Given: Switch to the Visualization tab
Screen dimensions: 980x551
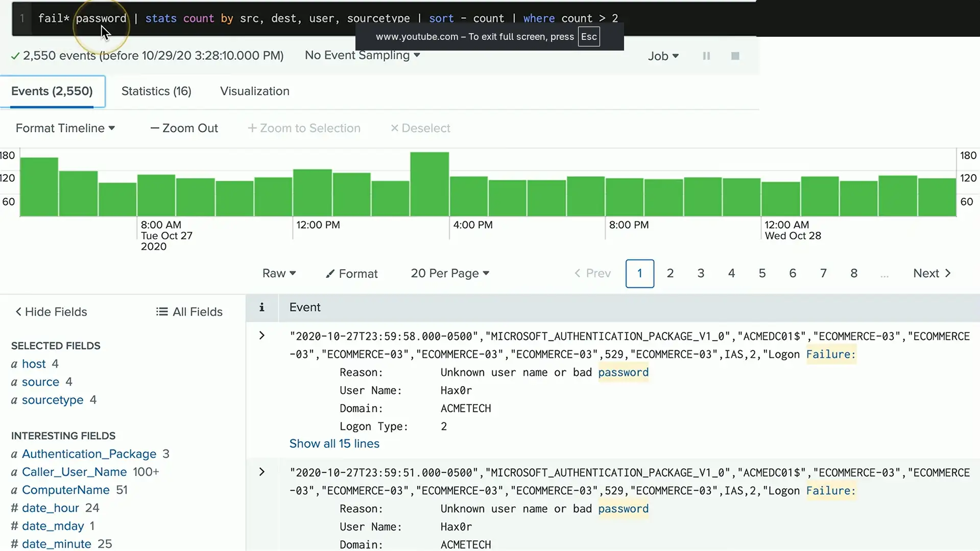Looking at the screenshot, I should tap(254, 91).
